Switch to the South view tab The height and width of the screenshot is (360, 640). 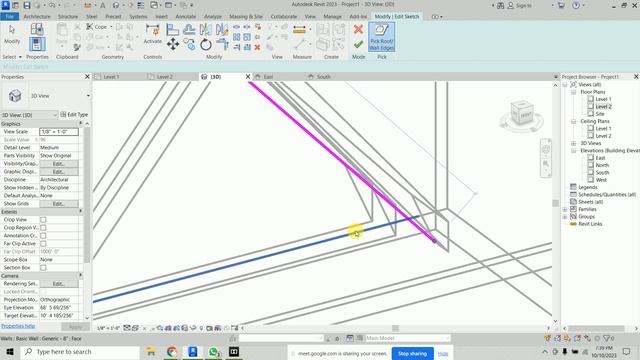click(323, 77)
